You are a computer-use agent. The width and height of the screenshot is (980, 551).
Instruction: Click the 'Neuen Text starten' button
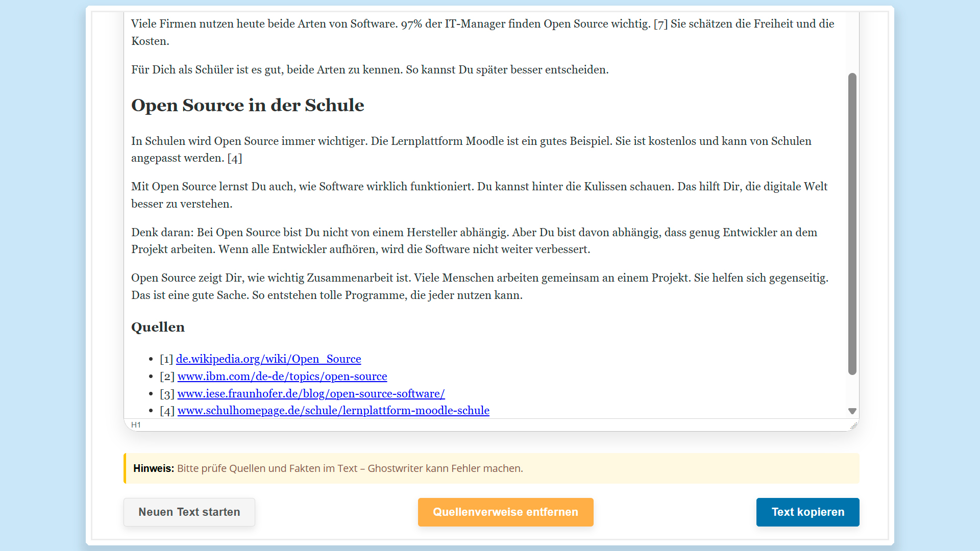[x=189, y=512]
